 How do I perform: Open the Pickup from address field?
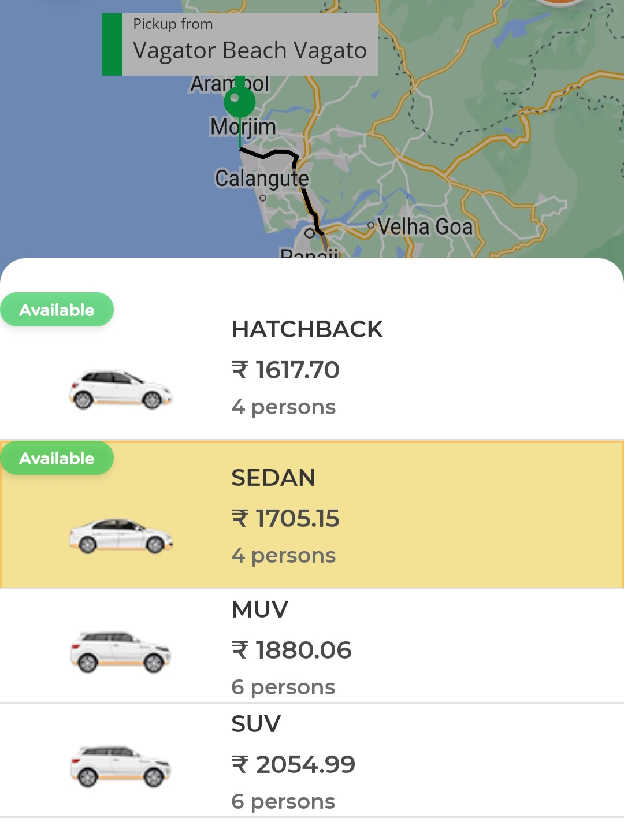coord(240,44)
